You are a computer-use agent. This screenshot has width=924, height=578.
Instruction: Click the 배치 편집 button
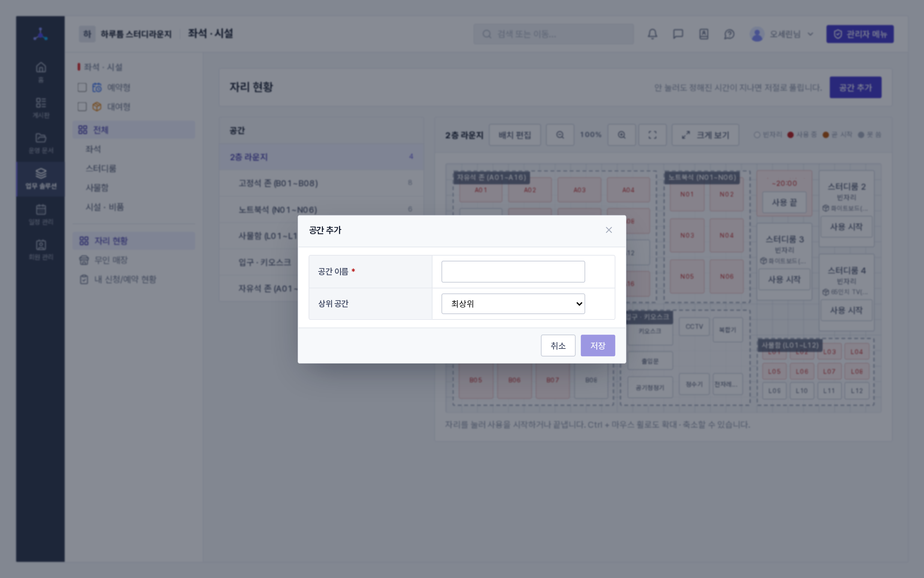[x=515, y=135]
